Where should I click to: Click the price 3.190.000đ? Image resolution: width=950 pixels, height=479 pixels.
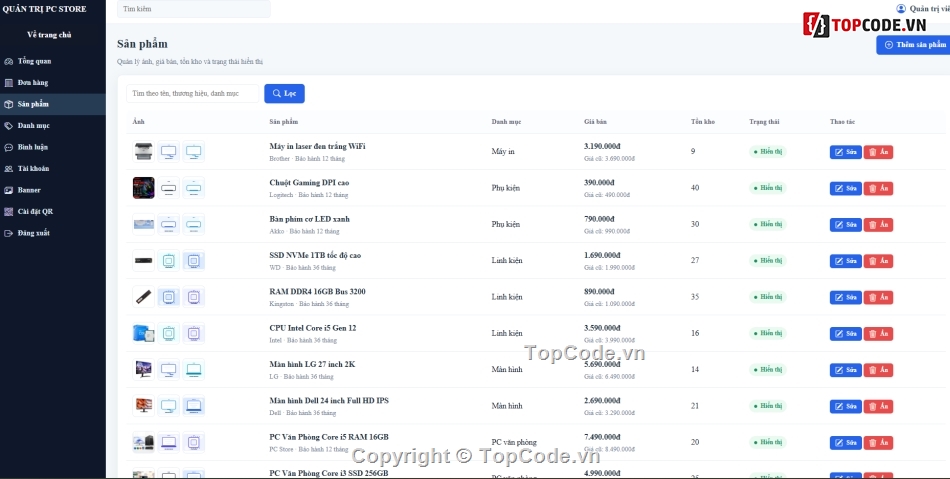coord(602,147)
